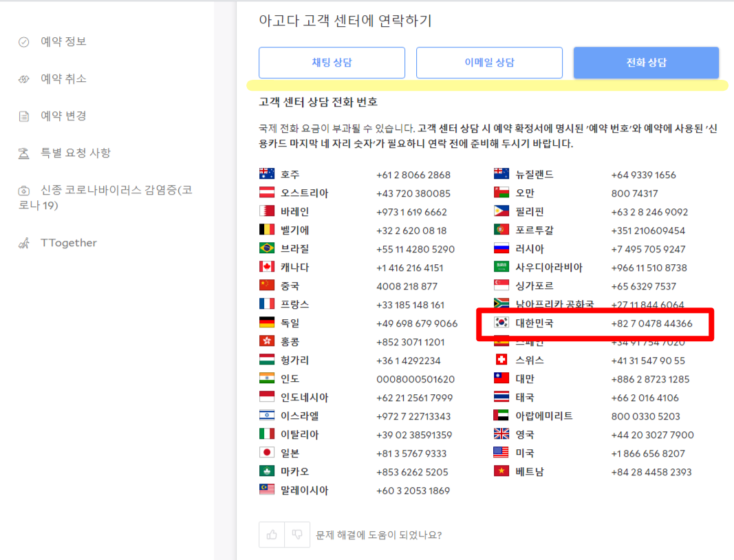This screenshot has height=560, width=734.
Task: Click the Canada flag next to 캐나다
Action: coord(267,266)
